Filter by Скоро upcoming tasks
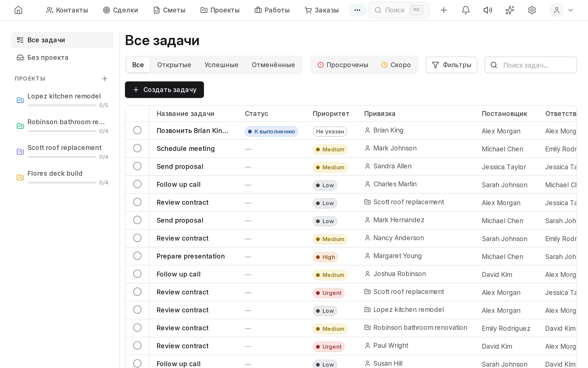Screen dimensions: 588x368 [396, 65]
